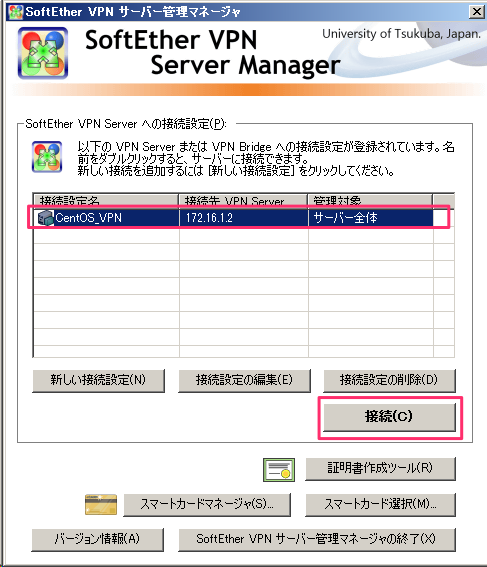Click the SoftEther VPN logo in the banner

[43, 53]
